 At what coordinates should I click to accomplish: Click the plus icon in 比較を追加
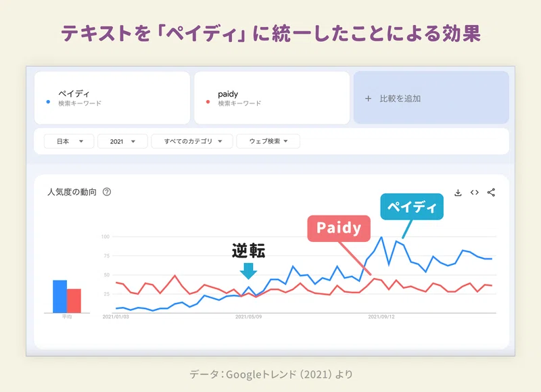click(x=369, y=99)
